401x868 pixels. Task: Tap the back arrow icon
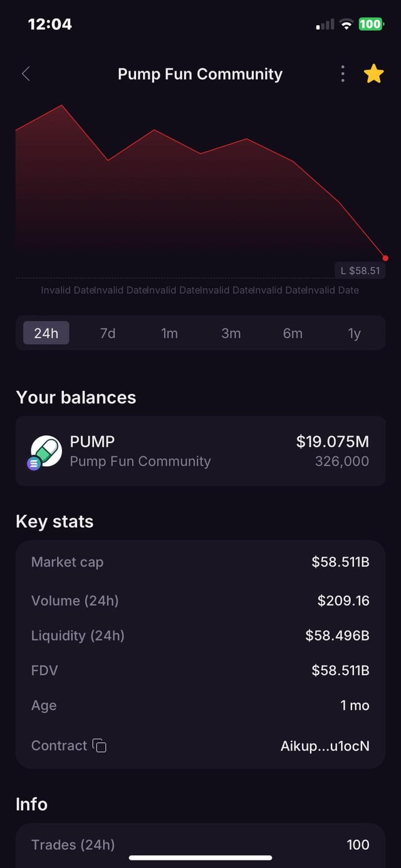tap(26, 74)
